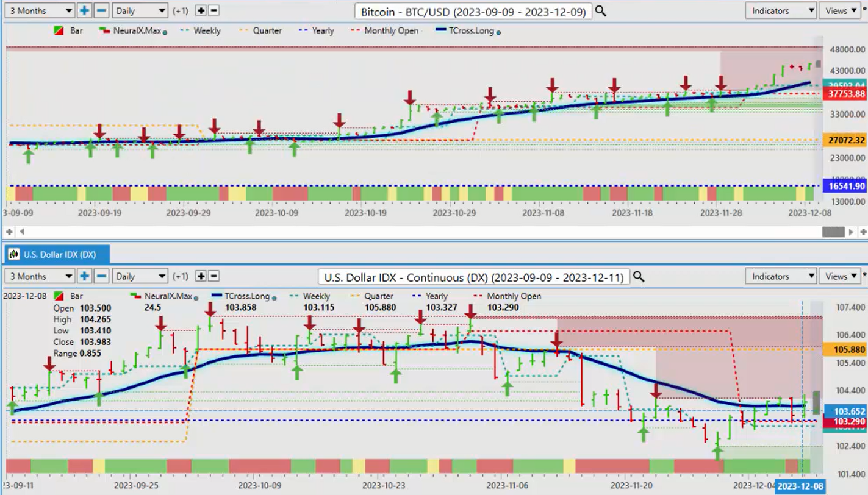Click plus icon at Bitcoin scrollbar right end
The width and height of the screenshot is (868, 495).
tap(863, 232)
